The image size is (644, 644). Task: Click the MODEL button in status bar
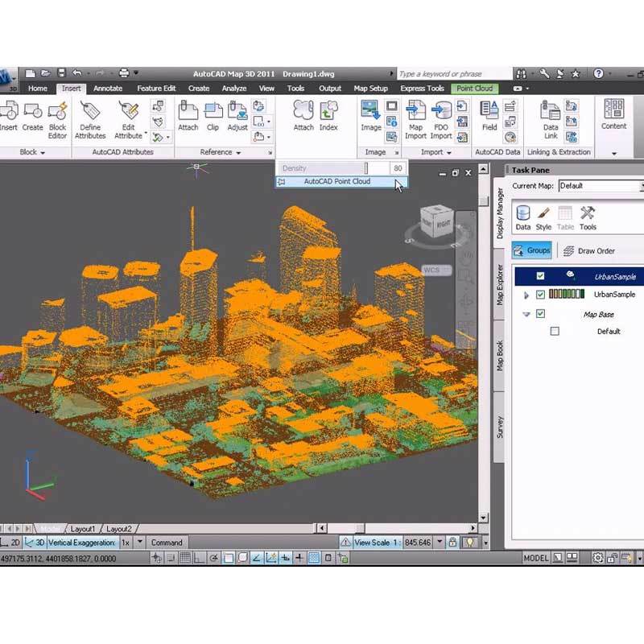[535, 558]
